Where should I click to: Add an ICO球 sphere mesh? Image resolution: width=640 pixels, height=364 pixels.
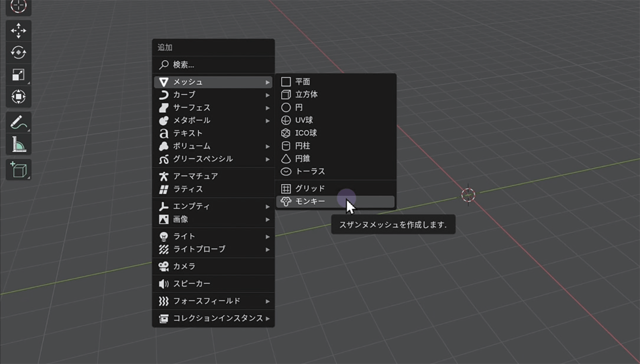pyautogui.click(x=335, y=133)
